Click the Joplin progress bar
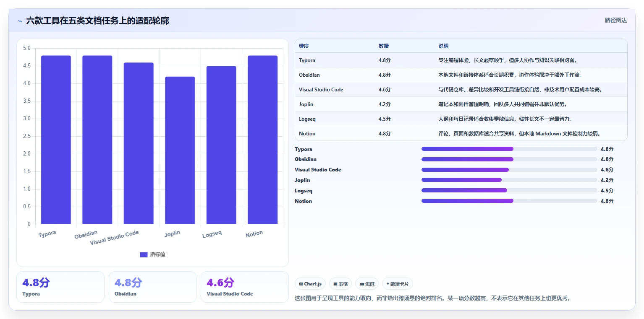 click(509, 180)
